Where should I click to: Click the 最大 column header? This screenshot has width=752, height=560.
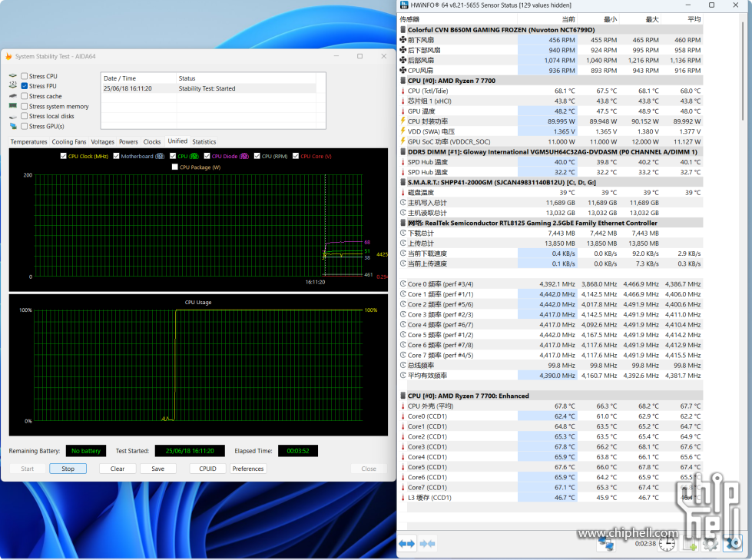[x=640, y=19]
